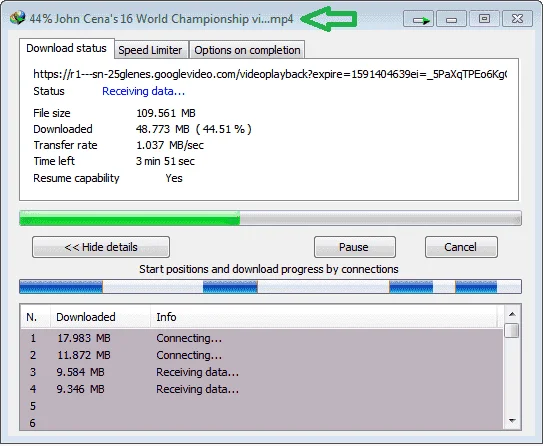The width and height of the screenshot is (543, 446).
Task: Select connection row 4 with 9.346 MB
Action: coord(261,389)
